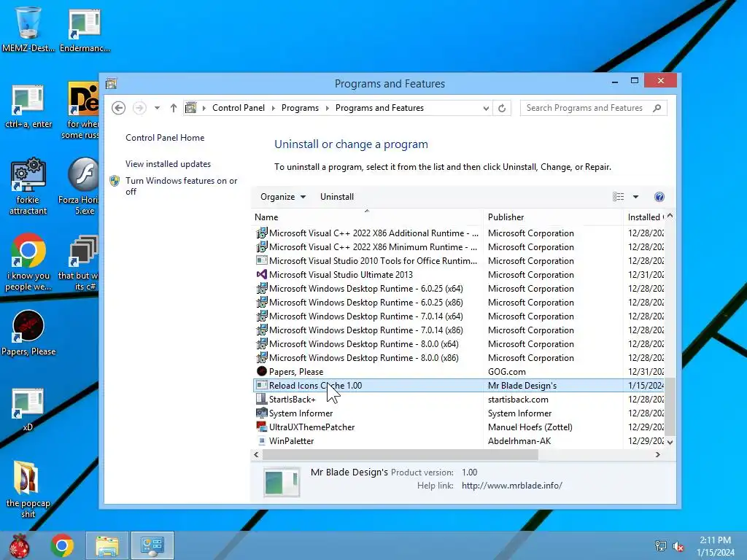The image size is (747, 560).
Task: Click the horizontal scrollbar right arrow
Action: point(657,455)
